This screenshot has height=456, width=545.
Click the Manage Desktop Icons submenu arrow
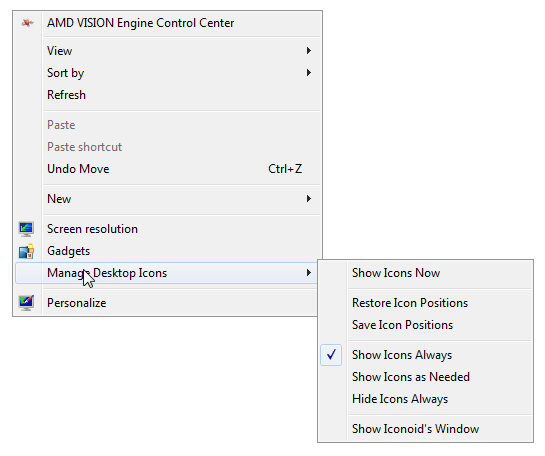pyautogui.click(x=308, y=273)
